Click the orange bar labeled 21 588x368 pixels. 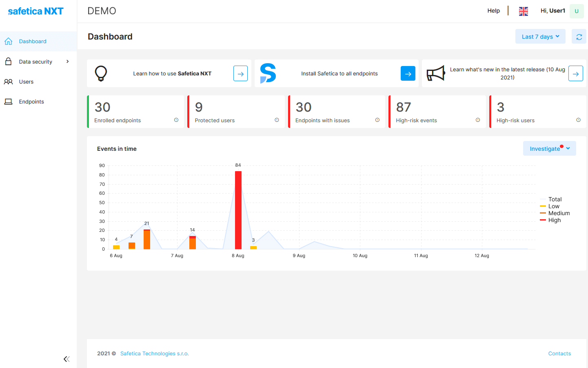click(147, 239)
